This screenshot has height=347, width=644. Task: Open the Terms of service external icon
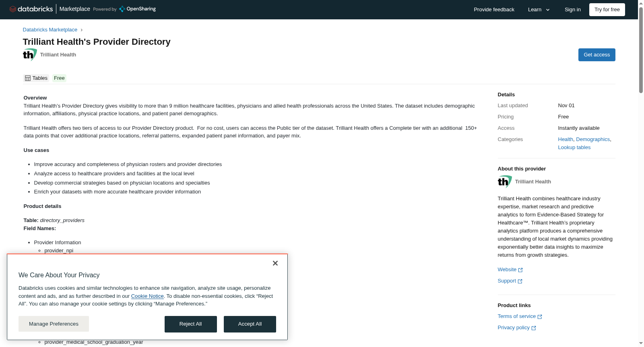[540, 317]
